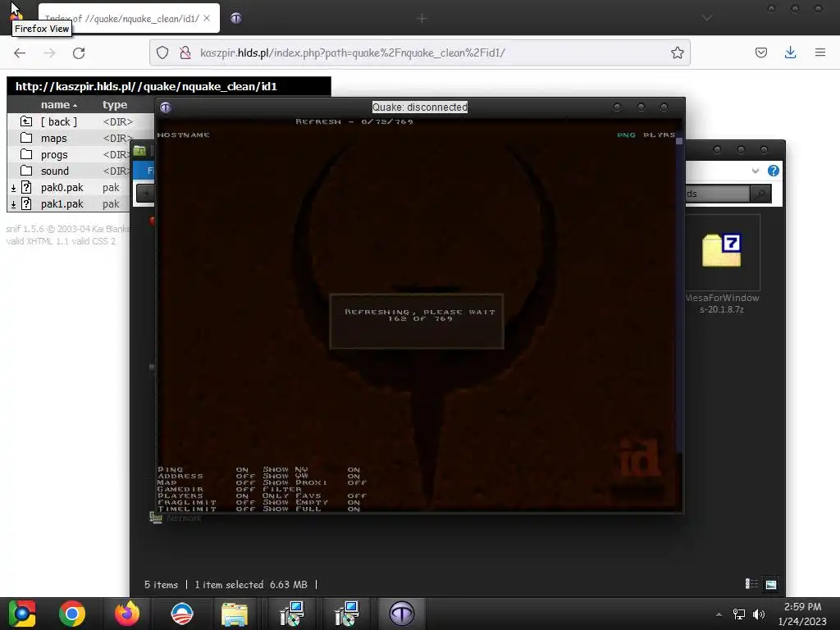Go back with Firefox back arrow

(20, 52)
